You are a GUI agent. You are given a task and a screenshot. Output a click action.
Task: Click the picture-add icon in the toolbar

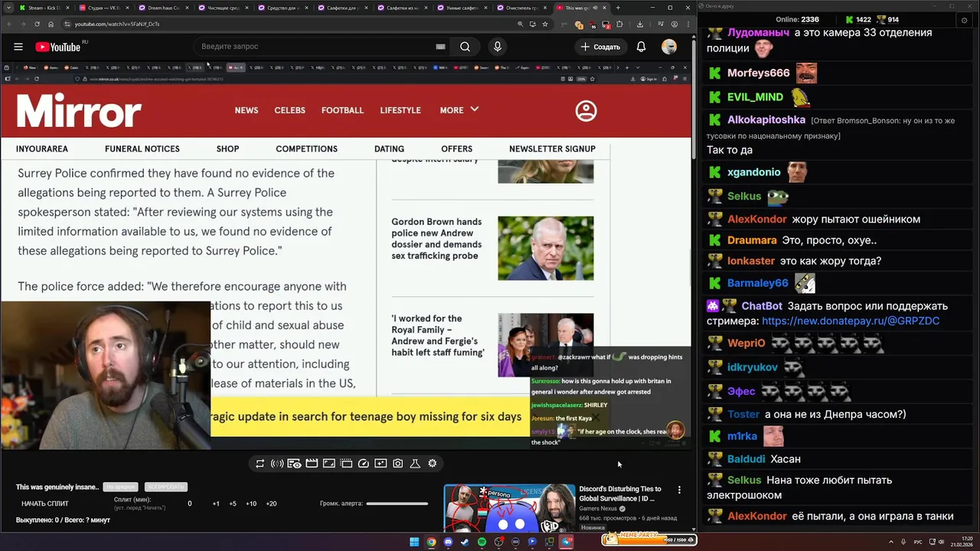[x=381, y=464]
